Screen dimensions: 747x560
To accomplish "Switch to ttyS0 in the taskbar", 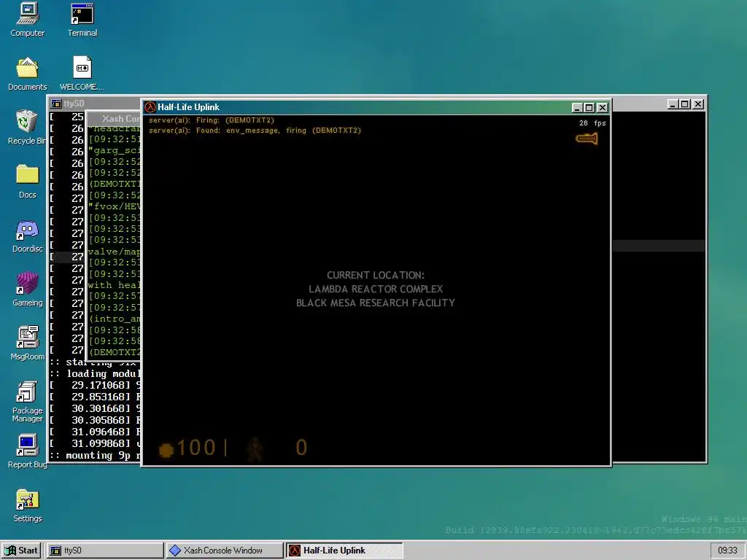I will pos(104,551).
